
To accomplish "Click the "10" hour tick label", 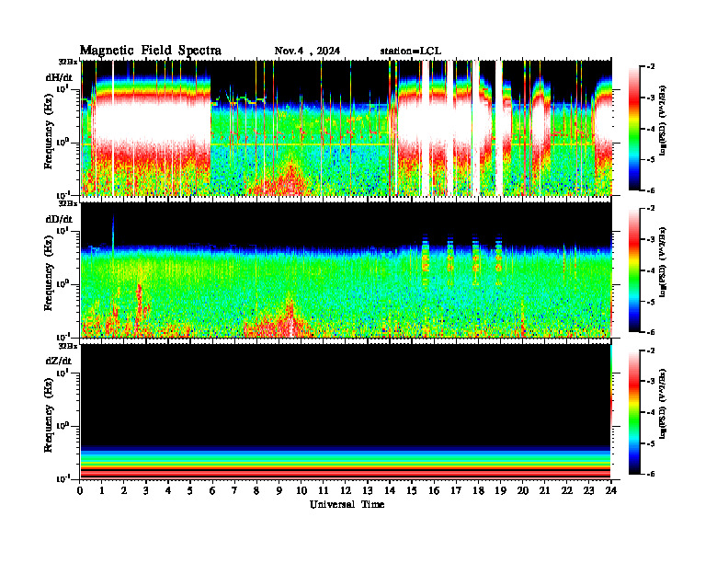I will pos(301,490).
